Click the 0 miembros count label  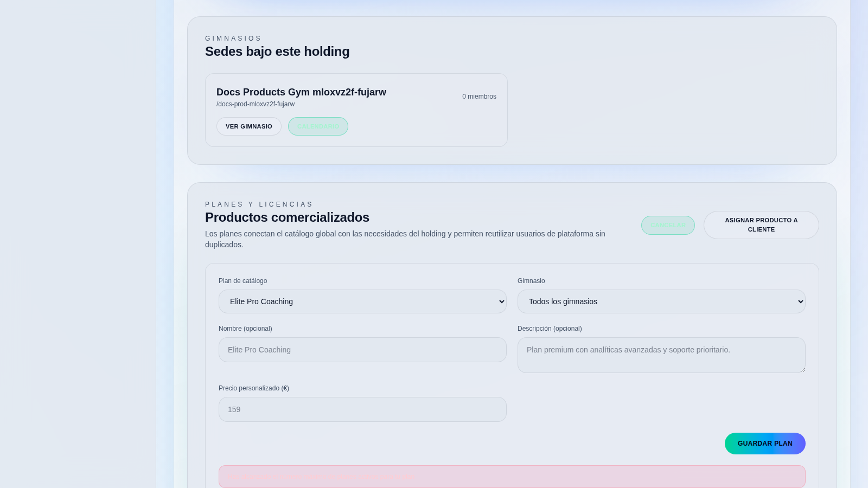click(x=479, y=97)
